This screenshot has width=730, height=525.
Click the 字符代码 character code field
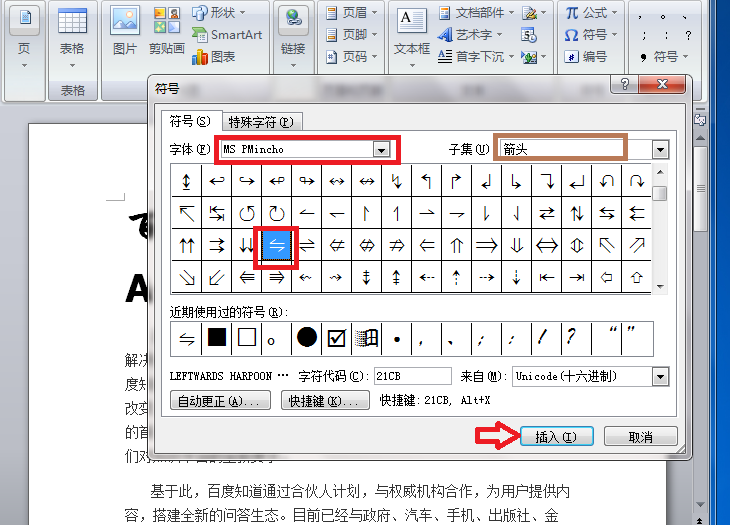point(412,376)
